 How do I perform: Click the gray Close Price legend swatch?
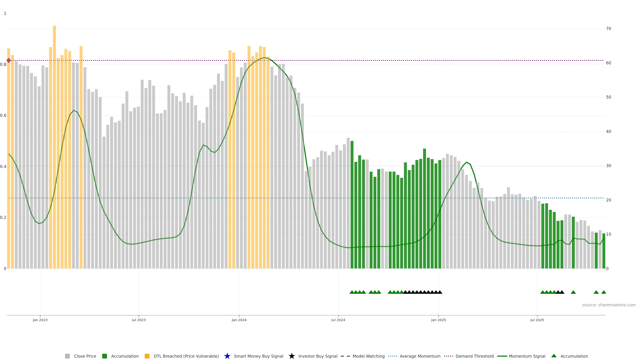point(67,356)
